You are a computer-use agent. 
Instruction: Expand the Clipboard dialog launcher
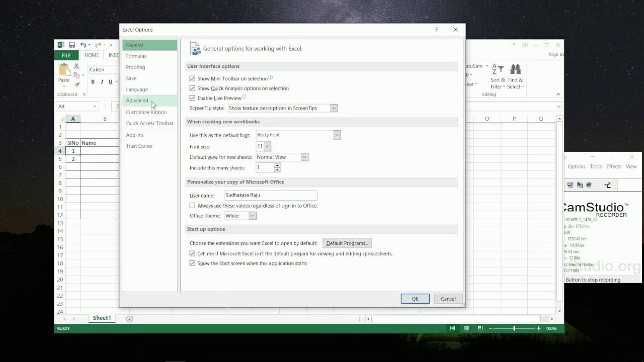tap(84, 95)
